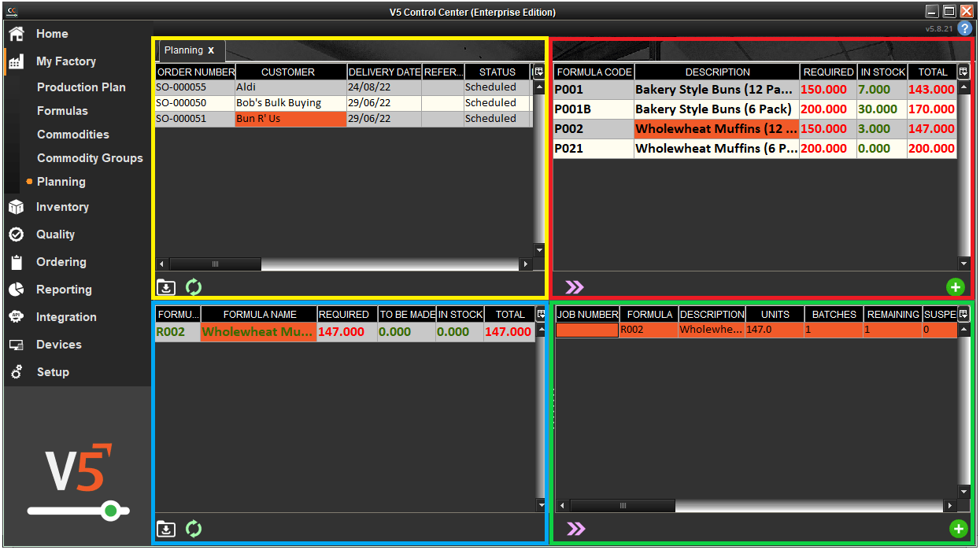Refresh the sales order list
This screenshot has width=980, height=550.
(193, 287)
